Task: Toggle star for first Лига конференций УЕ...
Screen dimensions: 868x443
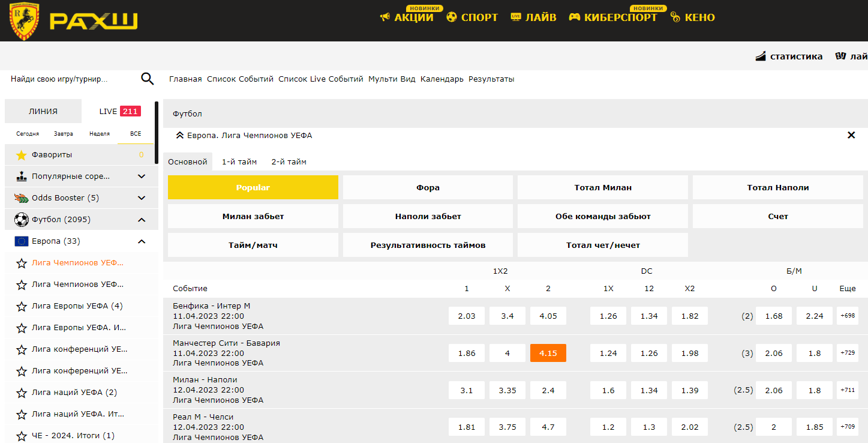Action: (x=22, y=349)
